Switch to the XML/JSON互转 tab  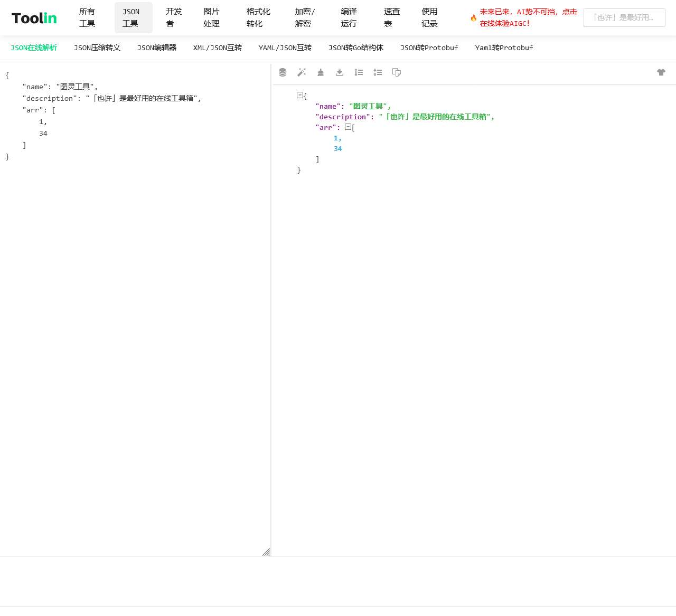pyautogui.click(x=217, y=48)
